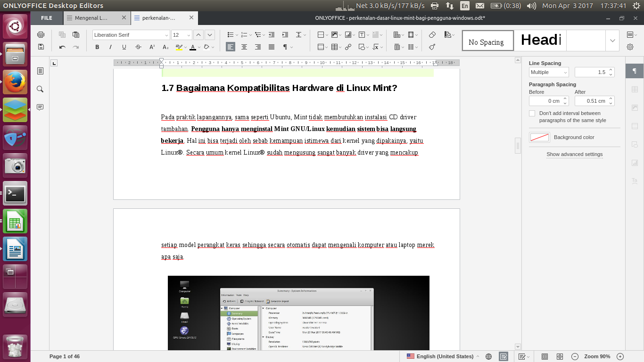Click the 'Show advanced settings' link
The image size is (644, 362).
[574, 154]
